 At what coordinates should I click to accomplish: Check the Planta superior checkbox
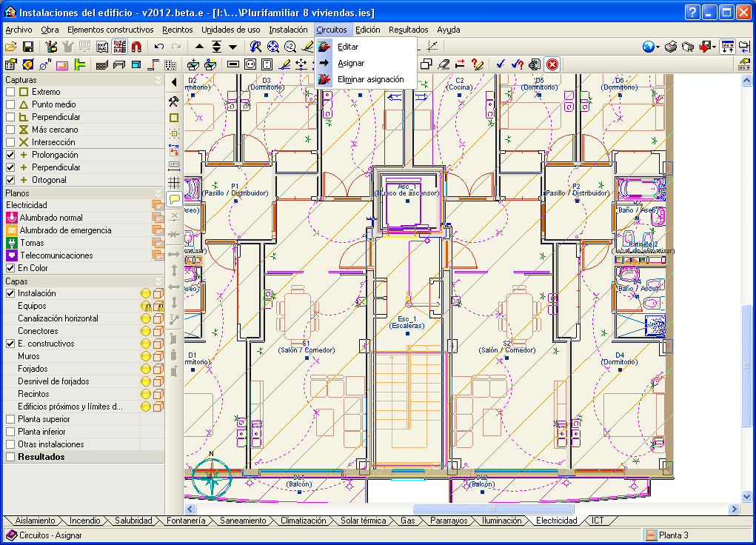coord(10,419)
